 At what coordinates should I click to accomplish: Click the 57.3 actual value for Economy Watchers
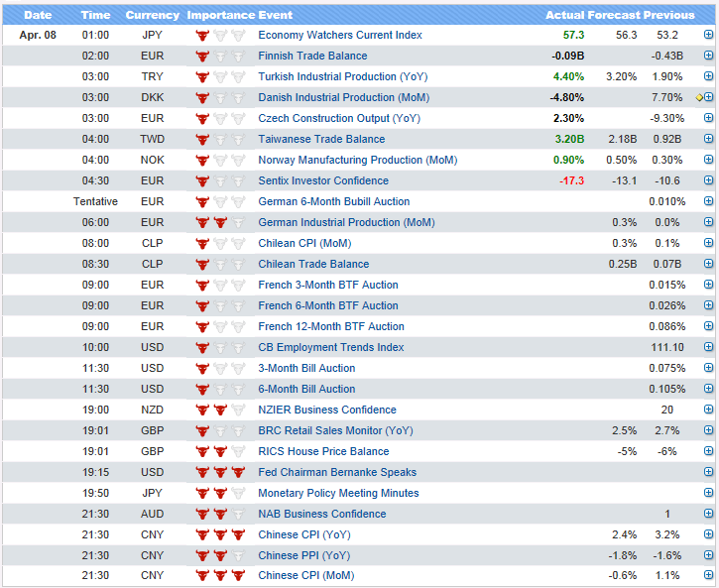(x=573, y=35)
